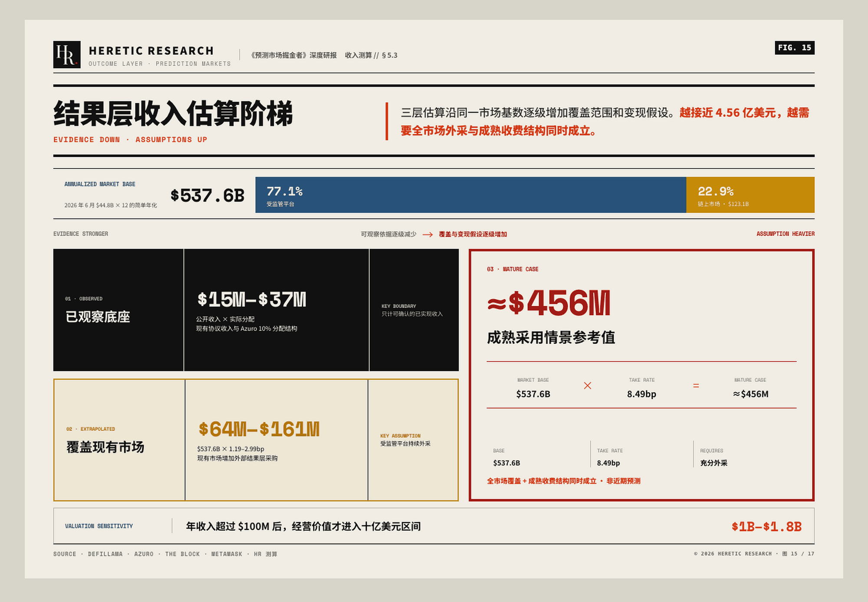Screen dimensions: 868x602
Task: Click the ≈$456M large figure
Action: pos(549,303)
